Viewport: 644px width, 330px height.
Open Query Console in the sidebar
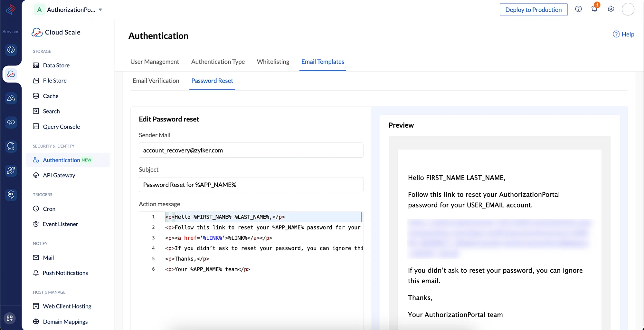[62, 127]
